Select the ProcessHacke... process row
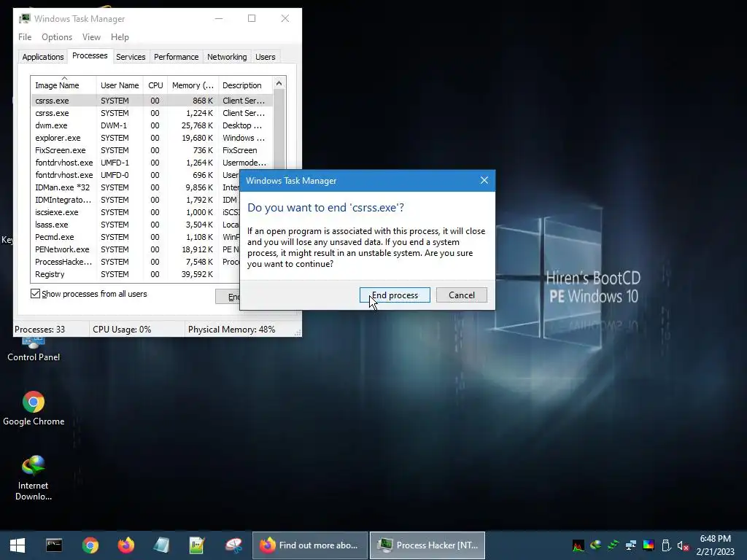Image resolution: width=747 pixels, height=560 pixels. click(135, 262)
